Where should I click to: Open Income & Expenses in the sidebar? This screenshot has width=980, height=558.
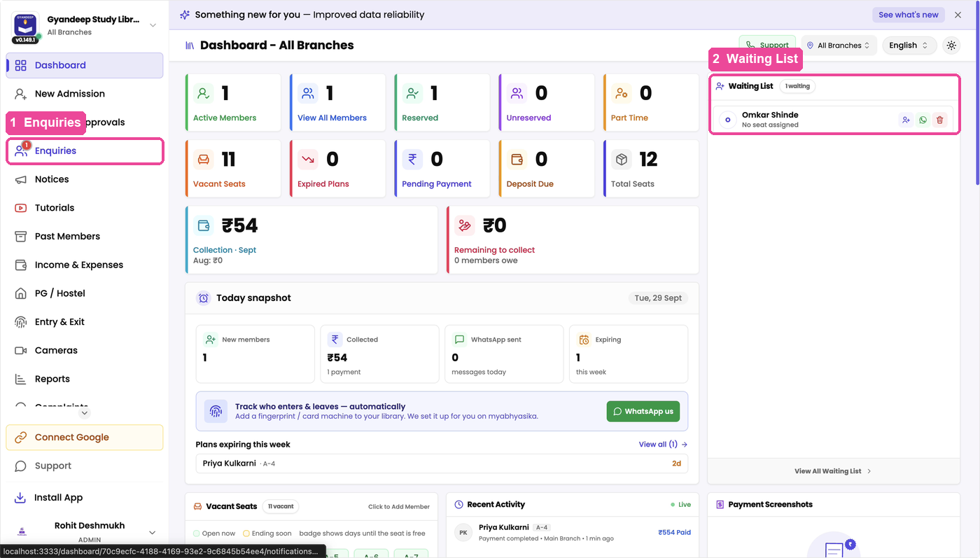point(85,265)
